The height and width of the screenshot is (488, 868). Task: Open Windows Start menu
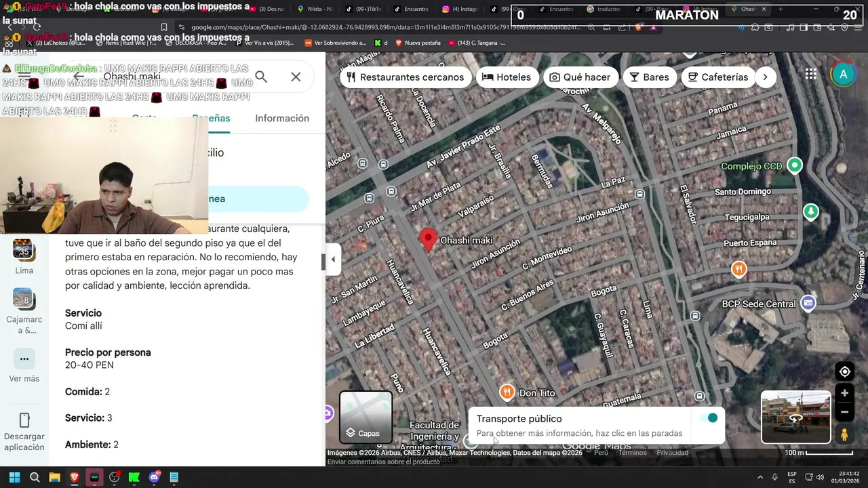14,477
